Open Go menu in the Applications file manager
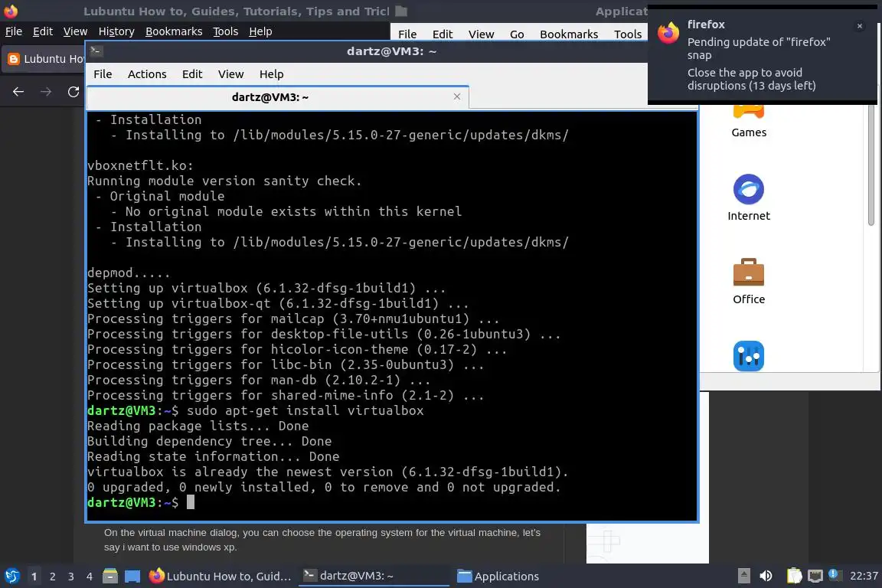The image size is (882, 588). (517, 34)
